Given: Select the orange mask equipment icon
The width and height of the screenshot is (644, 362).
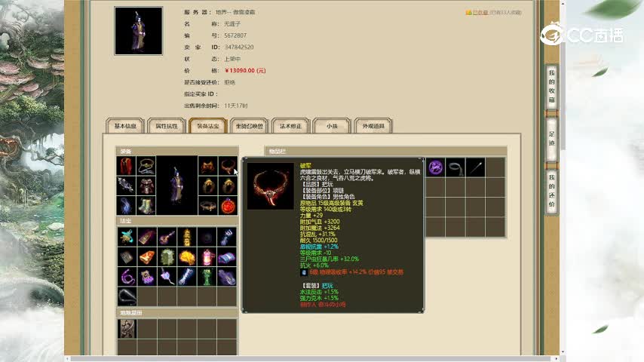Looking at the screenshot, I should (208, 166).
